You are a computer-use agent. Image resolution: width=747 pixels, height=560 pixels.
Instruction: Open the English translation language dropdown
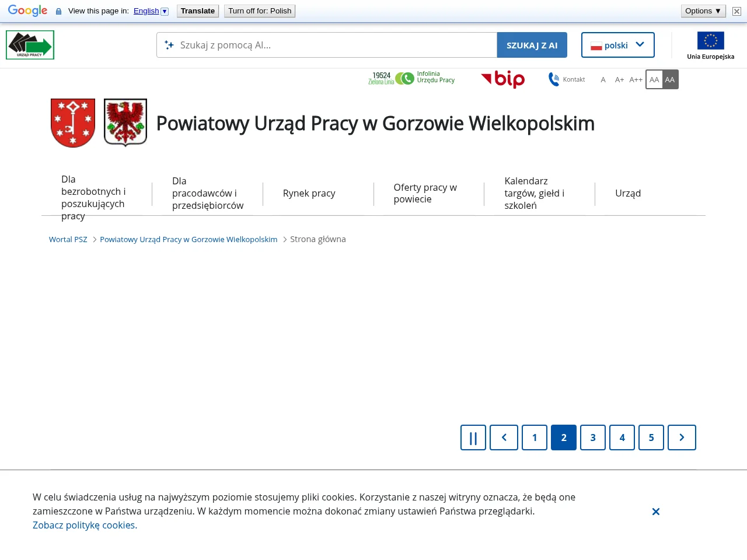pos(151,11)
